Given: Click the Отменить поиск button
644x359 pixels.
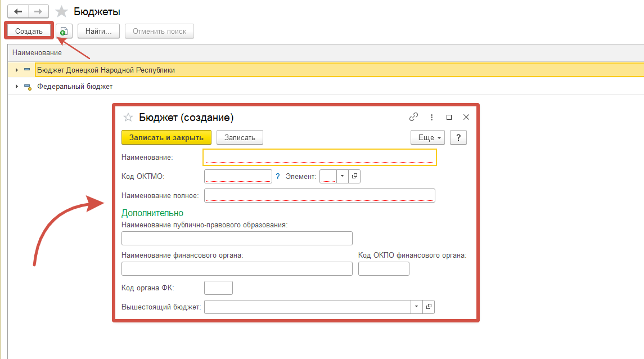Looking at the screenshot, I should [x=159, y=31].
